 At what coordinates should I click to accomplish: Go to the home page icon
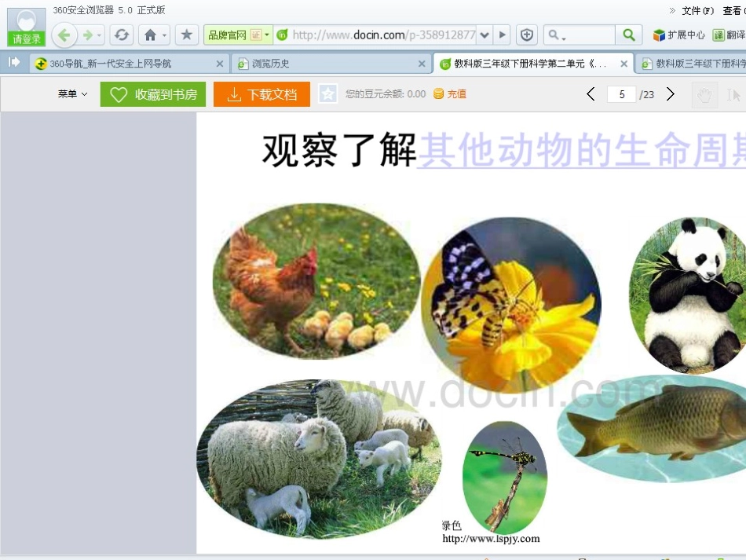[x=150, y=35]
